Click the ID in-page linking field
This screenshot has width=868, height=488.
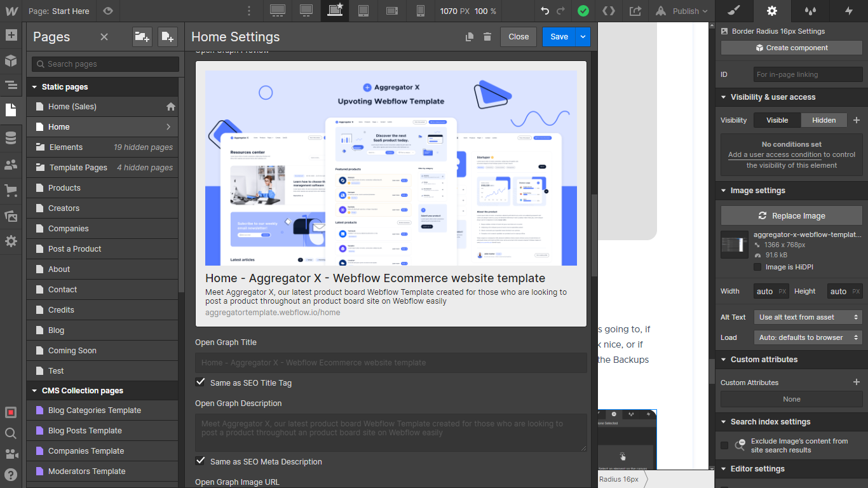pyautogui.click(x=808, y=74)
